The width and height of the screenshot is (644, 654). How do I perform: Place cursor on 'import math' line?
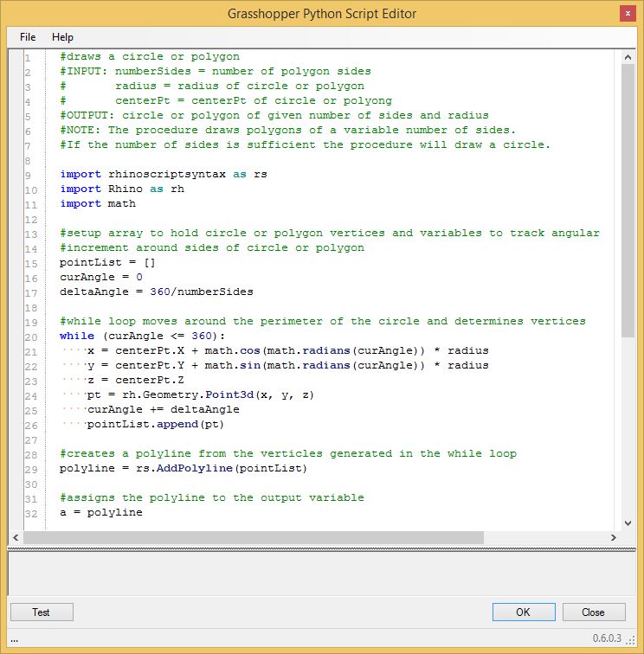coord(98,203)
